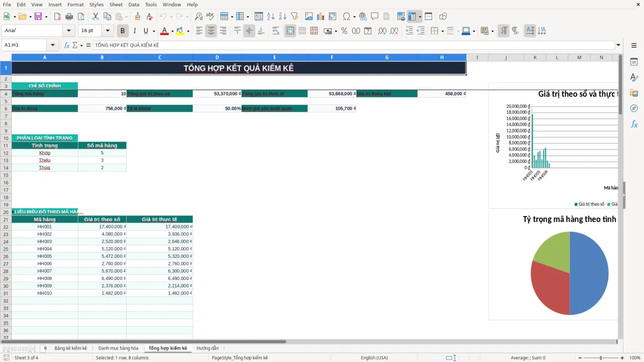Select column D header
Image resolution: width=644 pixels, height=362 pixels.
pos(217,57)
